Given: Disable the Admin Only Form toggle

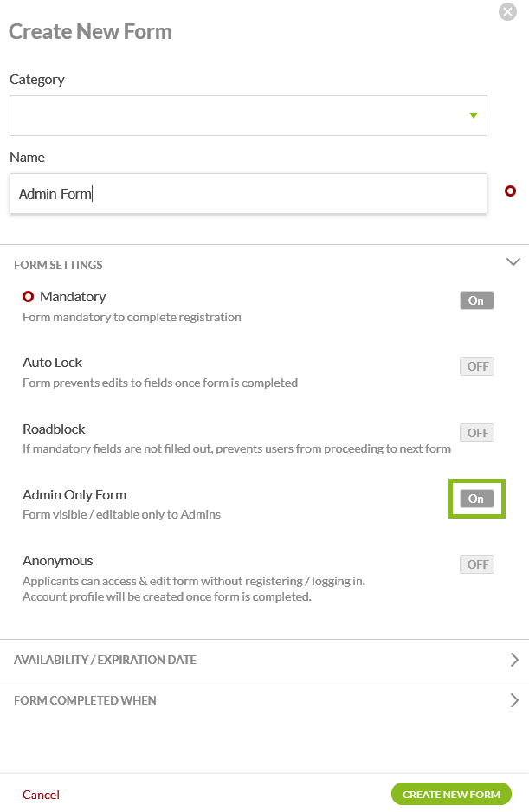Looking at the screenshot, I should click(476, 499).
